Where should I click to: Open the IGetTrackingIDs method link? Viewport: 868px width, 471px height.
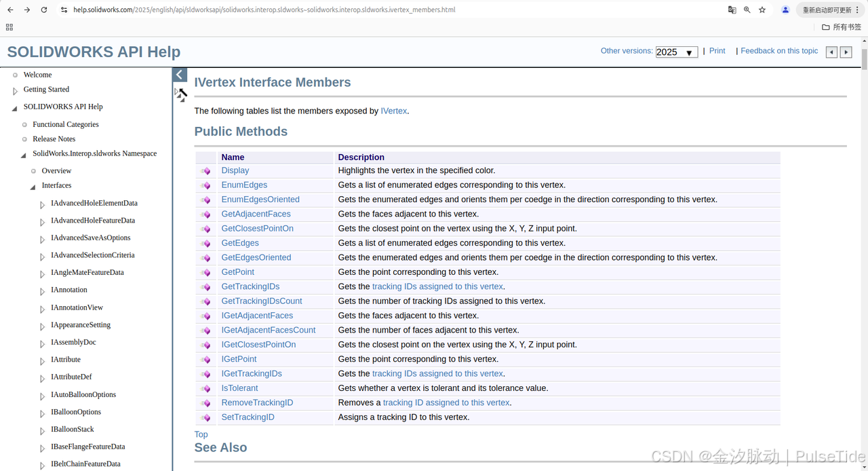252,373
